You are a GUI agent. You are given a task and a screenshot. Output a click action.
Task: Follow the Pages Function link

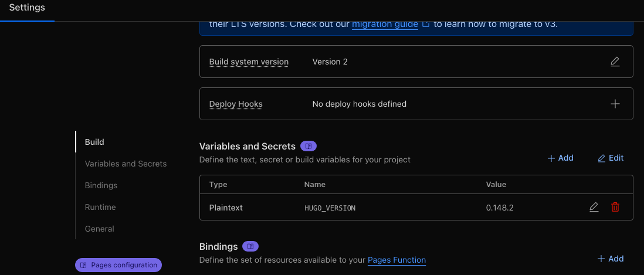tap(396, 260)
